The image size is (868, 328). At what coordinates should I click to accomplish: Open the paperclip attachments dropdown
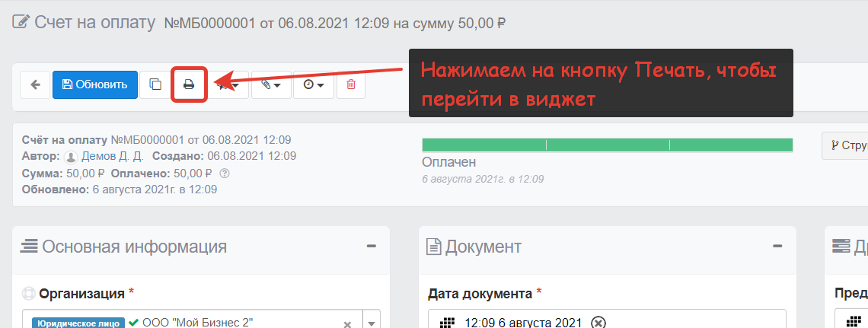point(271,84)
